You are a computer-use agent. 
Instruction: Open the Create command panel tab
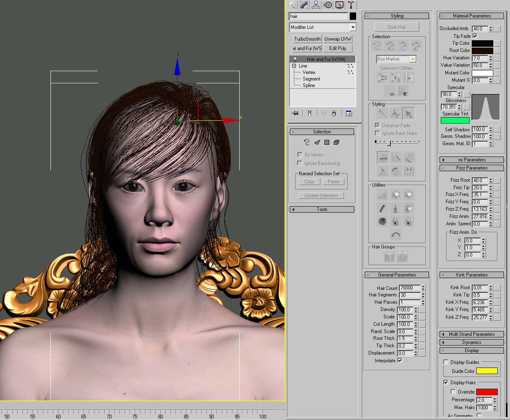[x=292, y=5]
